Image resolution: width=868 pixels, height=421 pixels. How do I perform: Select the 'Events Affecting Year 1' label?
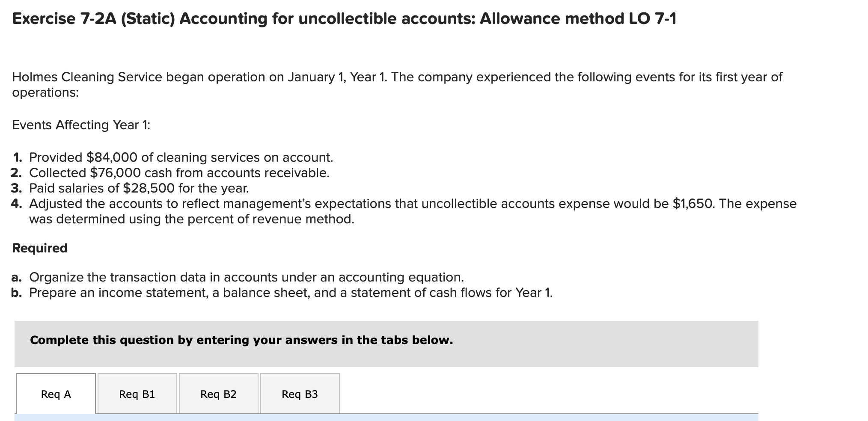click(x=81, y=125)
